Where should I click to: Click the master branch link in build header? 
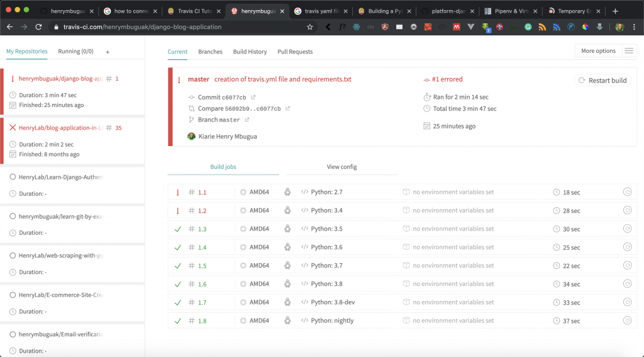(198, 79)
